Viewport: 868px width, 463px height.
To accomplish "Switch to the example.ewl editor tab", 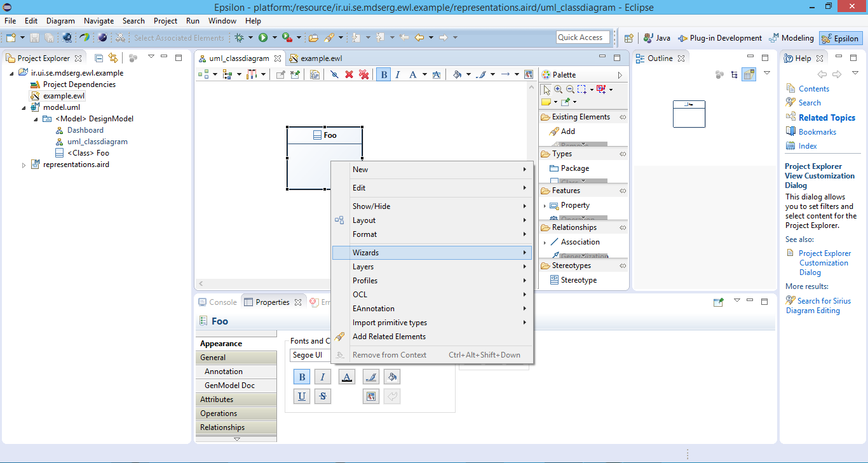I will (321, 58).
